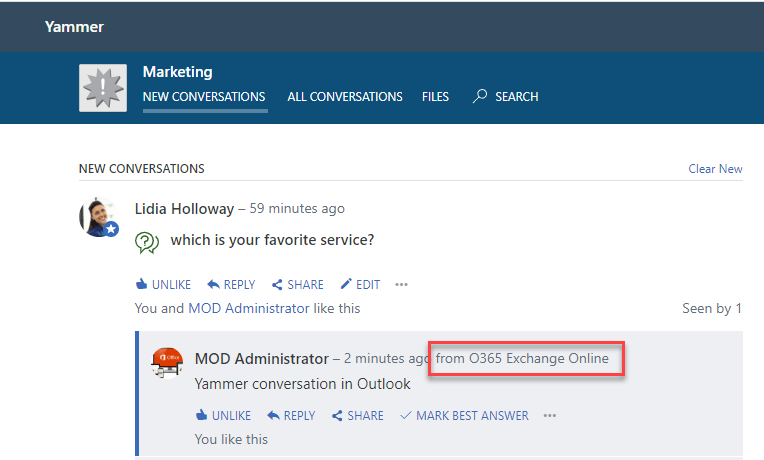Open MOD Administrator link in likes line

[248, 308]
